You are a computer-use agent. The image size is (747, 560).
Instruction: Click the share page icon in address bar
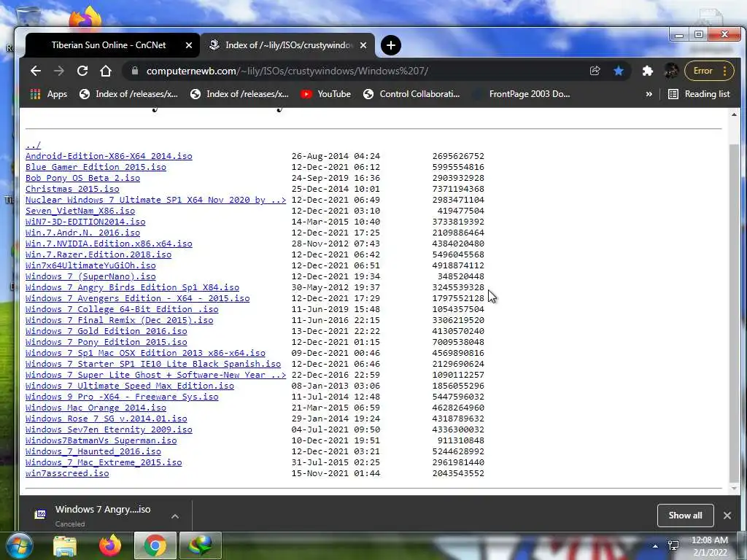click(595, 71)
